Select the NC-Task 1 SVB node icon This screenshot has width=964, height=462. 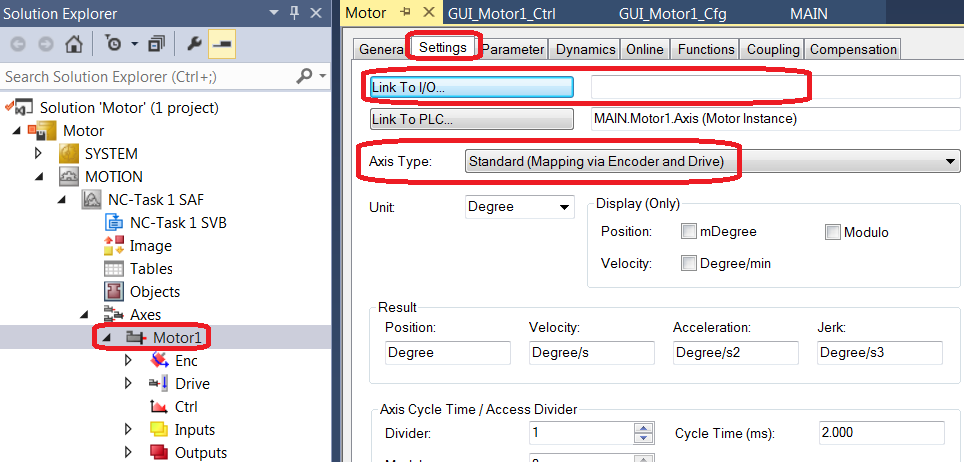(113, 222)
